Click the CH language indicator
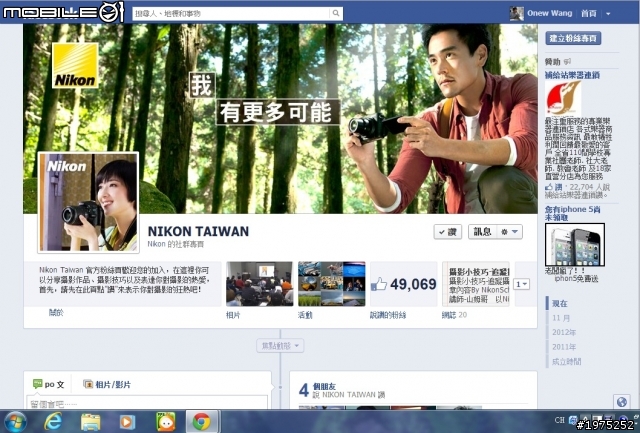640x433 pixels. pos(559,420)
